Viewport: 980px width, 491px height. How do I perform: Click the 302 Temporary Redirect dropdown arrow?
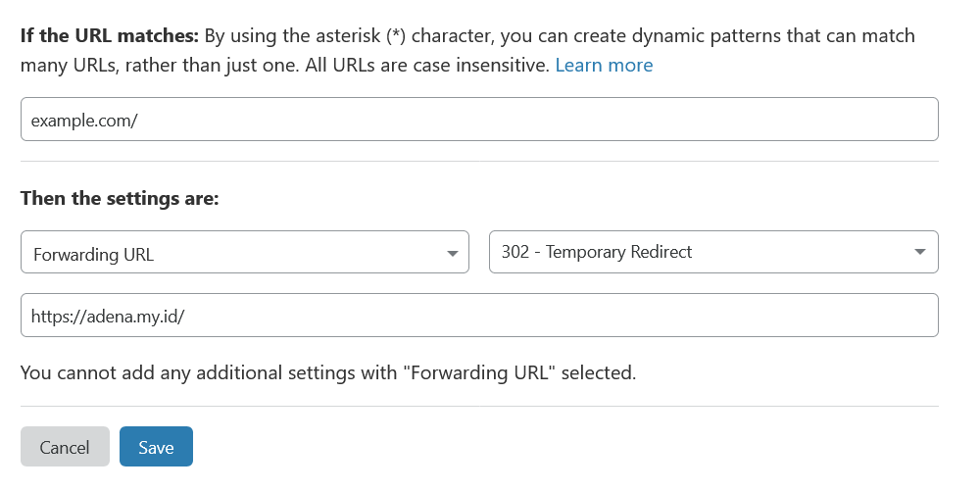click(x=919, y=252)
